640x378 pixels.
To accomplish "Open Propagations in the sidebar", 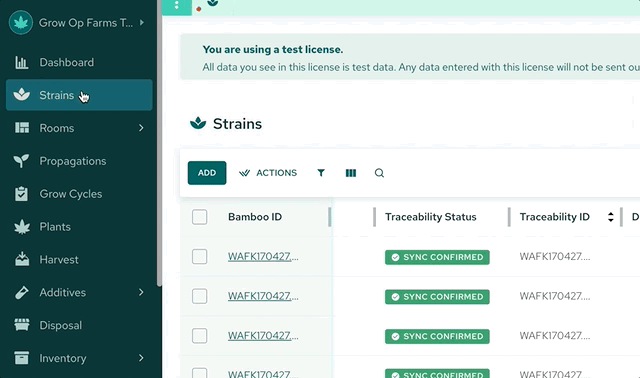I will point(79,161).
